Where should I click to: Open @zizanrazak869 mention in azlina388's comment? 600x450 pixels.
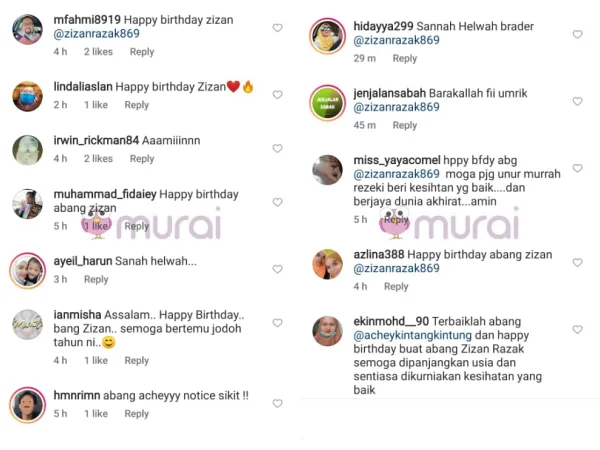[396, 268]
